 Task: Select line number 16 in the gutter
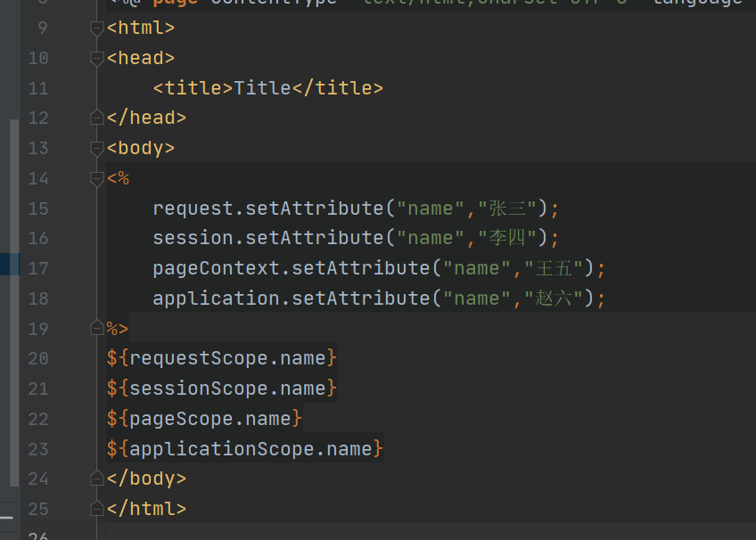click(38, 238)
